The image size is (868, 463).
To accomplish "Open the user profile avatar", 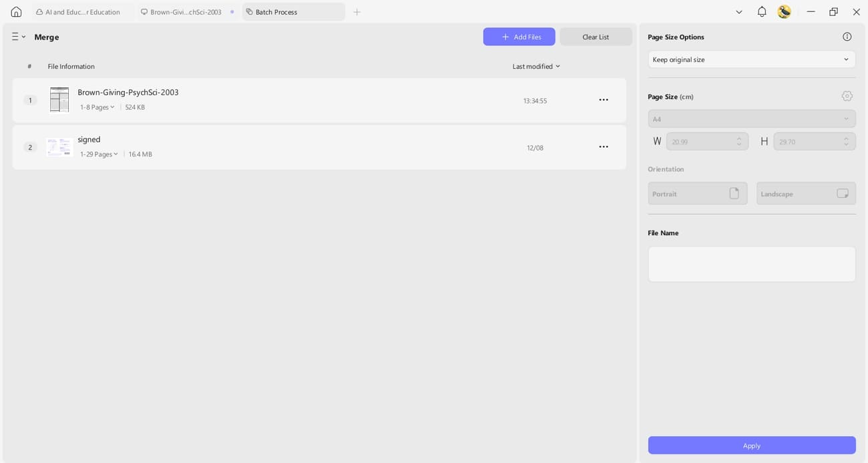I will tap(785, 11).
